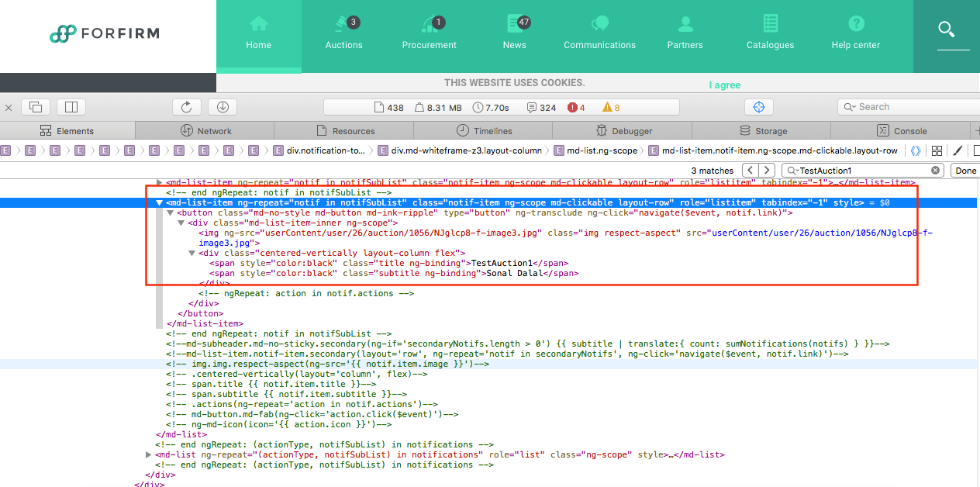This screenshot has width=980, height=487.
Task: Switch to the Resources tab
Action: 345,130
